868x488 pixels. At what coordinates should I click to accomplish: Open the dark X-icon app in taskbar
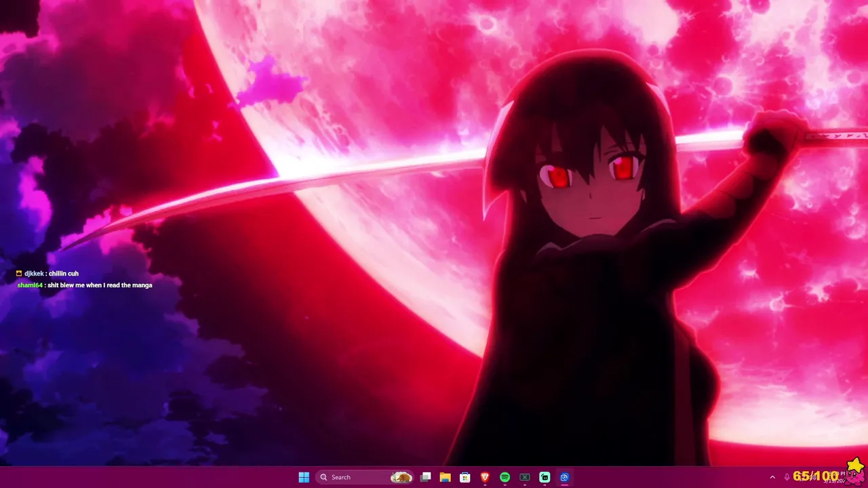pyautogui.click(x=525, y=477)
